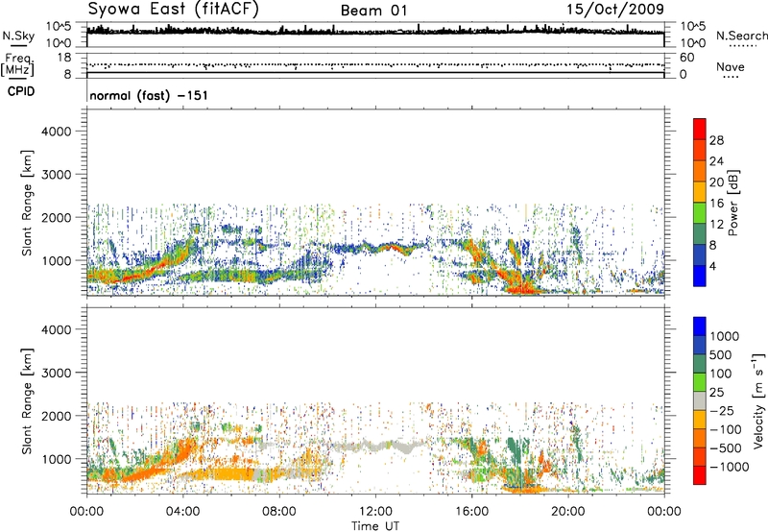Click the 'Beam 01' label

click(x=374, y=11)
